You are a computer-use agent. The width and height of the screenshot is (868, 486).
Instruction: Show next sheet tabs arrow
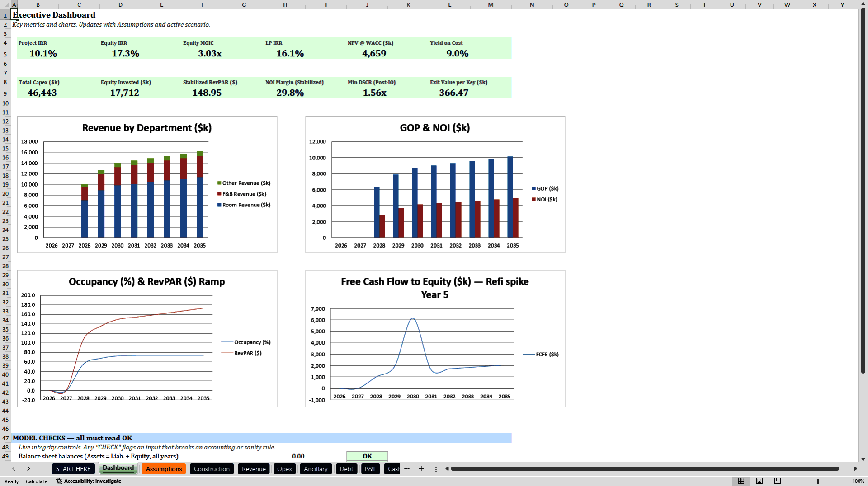pyautogui.click(x=28, y=469)
